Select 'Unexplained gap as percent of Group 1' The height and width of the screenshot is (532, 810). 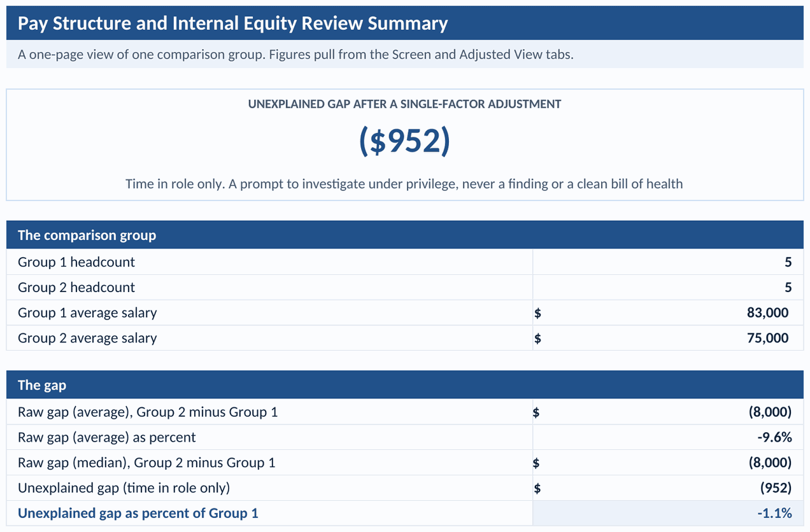(138, 514)
